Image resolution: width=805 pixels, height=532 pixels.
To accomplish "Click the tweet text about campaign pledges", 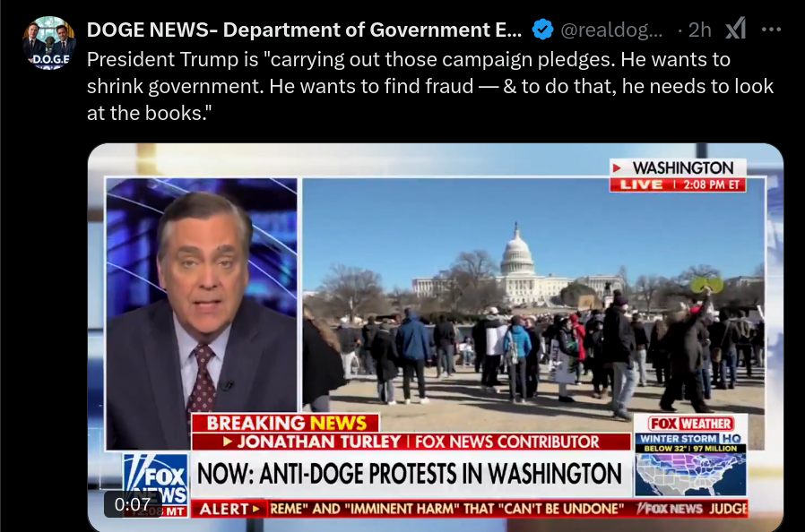I will point(430,86).
